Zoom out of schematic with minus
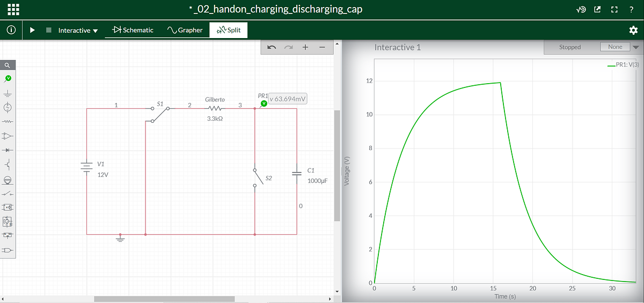Image resolution: width=644 pixels, height=303 pixels. 322,47
